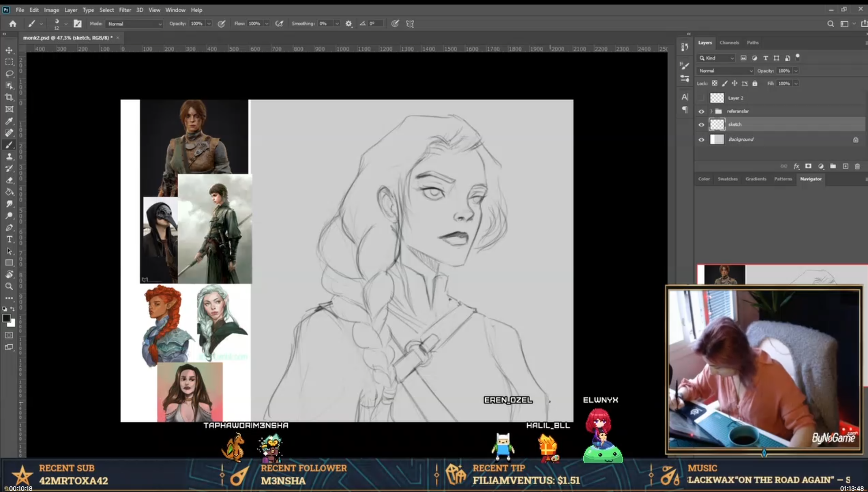The width and height of the screenshot is (868, 492).
Task: Open Smoothing value dropdown
Action: click(337, 24)
